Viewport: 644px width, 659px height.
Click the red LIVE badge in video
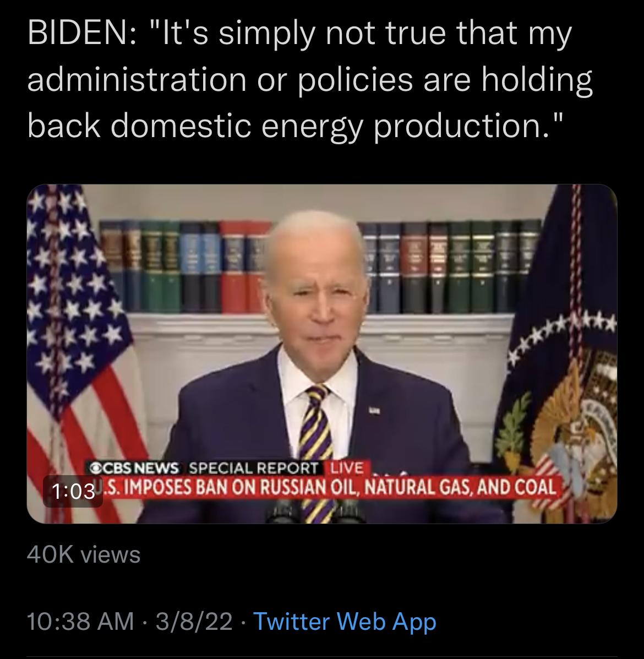coord(347,467)
